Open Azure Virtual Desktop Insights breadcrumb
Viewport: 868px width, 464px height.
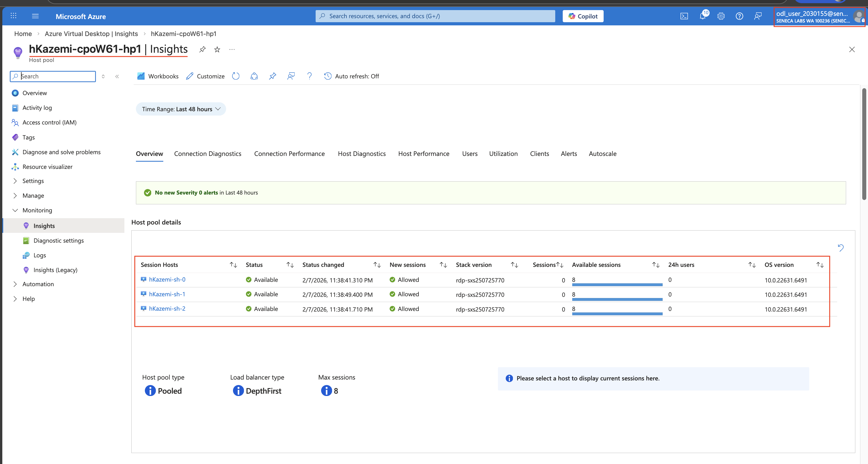click(x=91, y=34)
